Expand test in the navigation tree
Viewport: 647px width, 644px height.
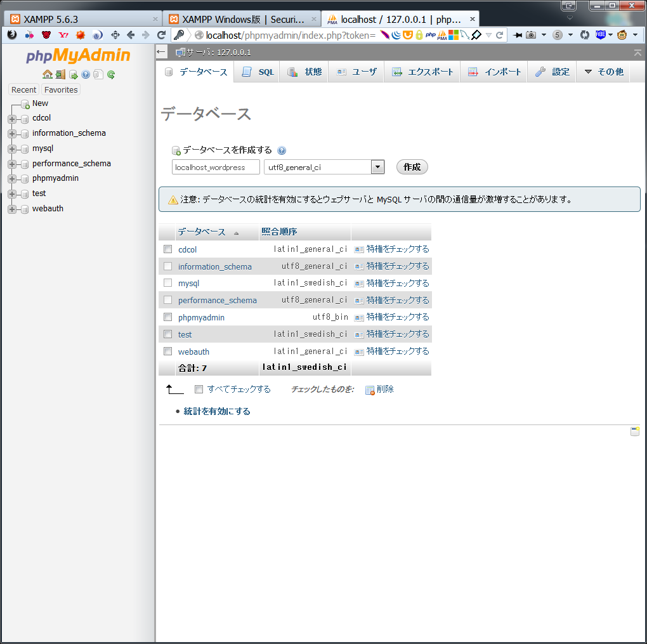pyautogui.click(x=12, y=194)
